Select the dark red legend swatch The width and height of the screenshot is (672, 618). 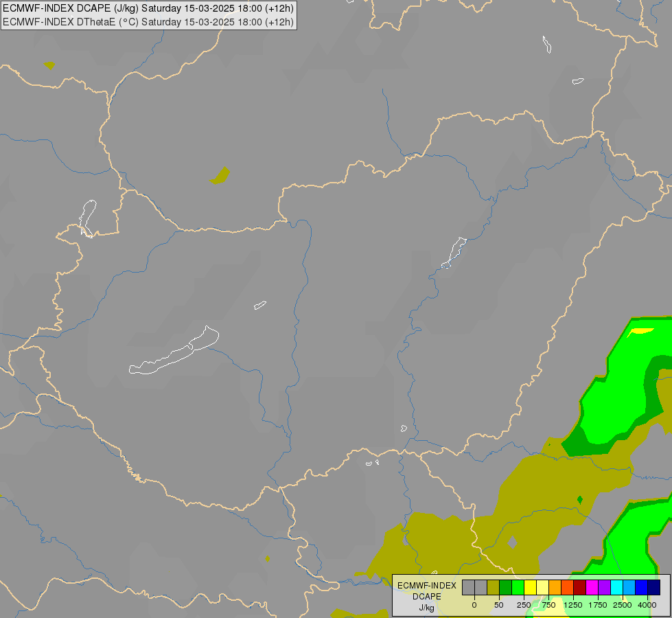point(580,588)
